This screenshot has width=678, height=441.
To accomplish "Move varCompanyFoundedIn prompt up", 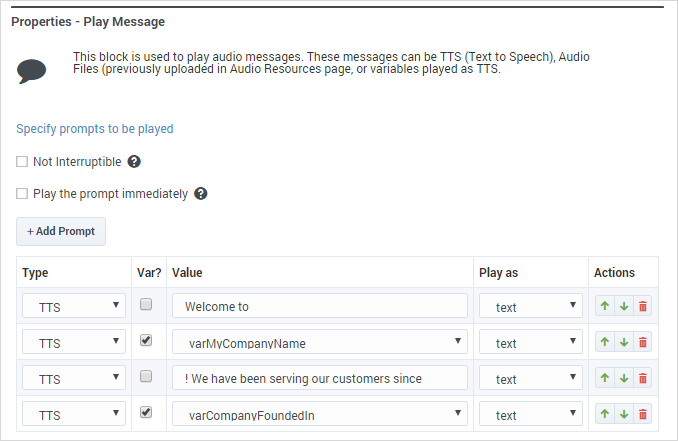I will (605, 413).
